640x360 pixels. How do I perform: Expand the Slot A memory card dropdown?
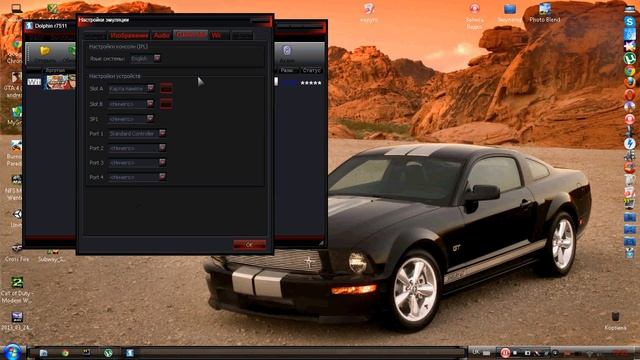click(131, 88)
